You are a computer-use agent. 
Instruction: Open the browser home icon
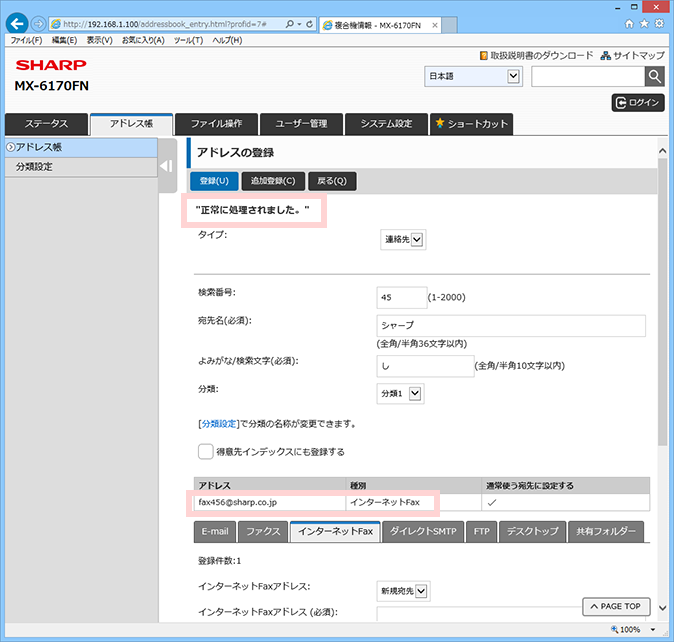pyautogui.click(x=629, y=24)
